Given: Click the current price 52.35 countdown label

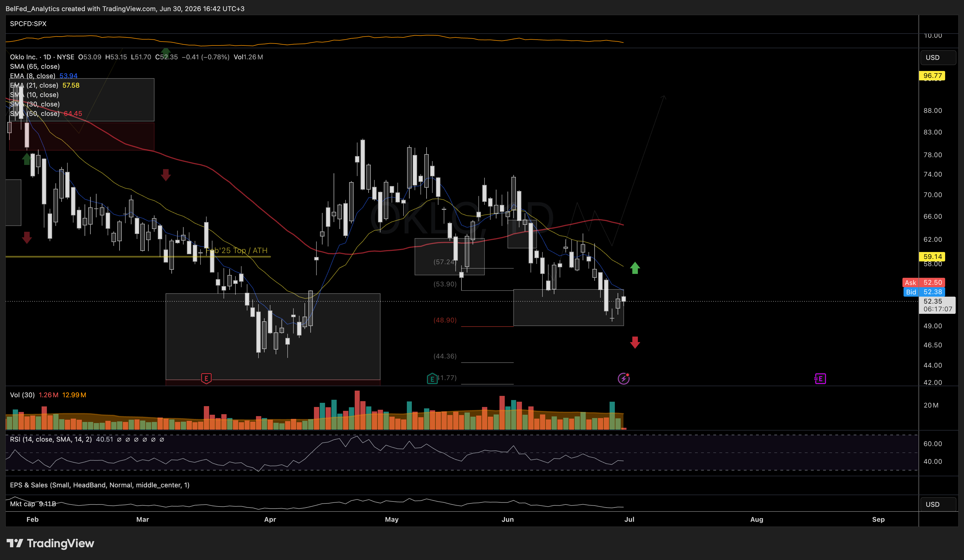Looking at the screenshot, I should coord(937,305).
